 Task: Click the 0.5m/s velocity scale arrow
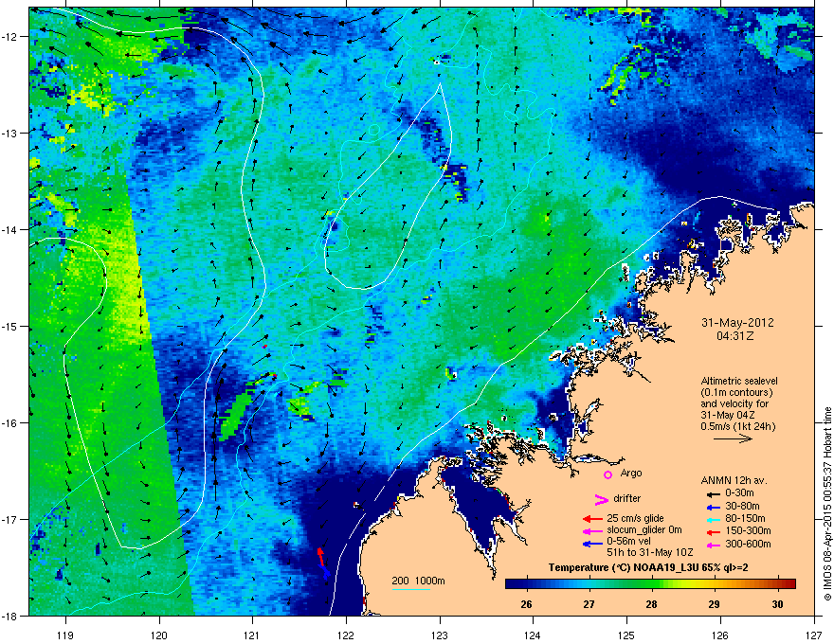pos(733,438)
